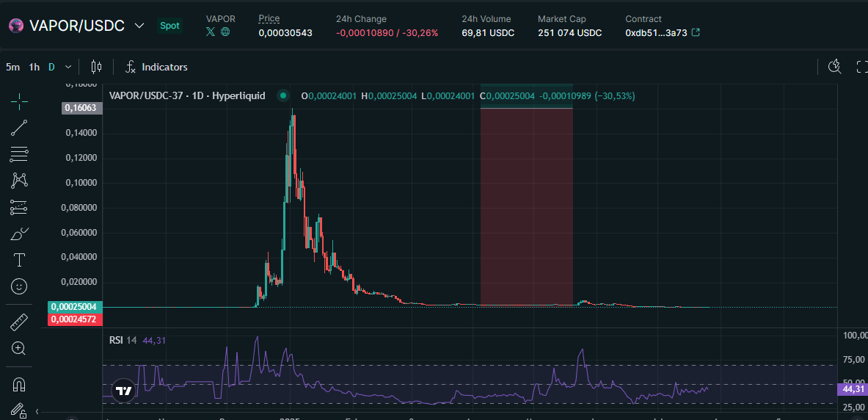Click the Market Cap value 251 074 USDC
868x420 pixels.
click(569, 33)
